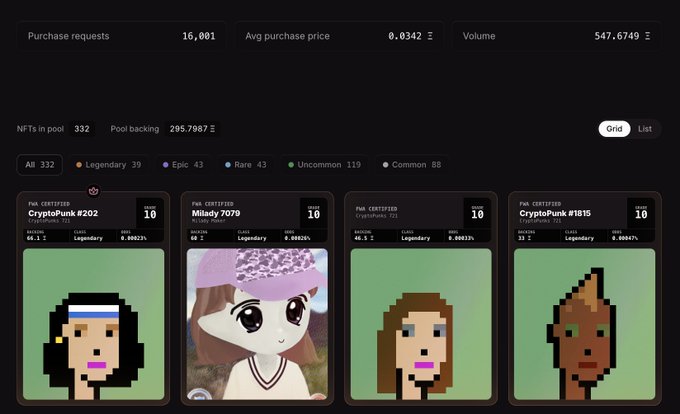This screenshot has height=414, width=680.
Task: Switch to Grid view
Action: [x=614, y=129]
